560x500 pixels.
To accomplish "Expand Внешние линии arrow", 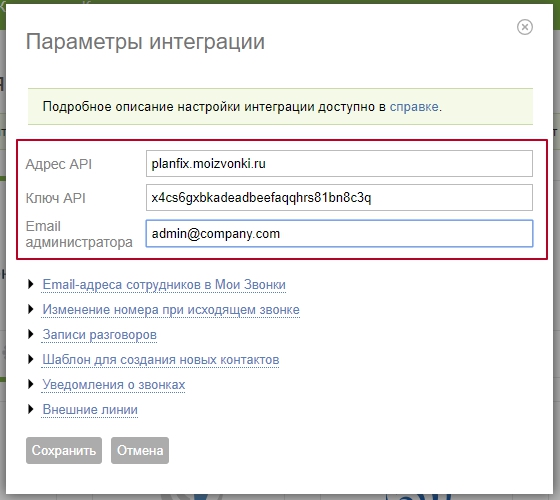I will [x=31, y=409].
